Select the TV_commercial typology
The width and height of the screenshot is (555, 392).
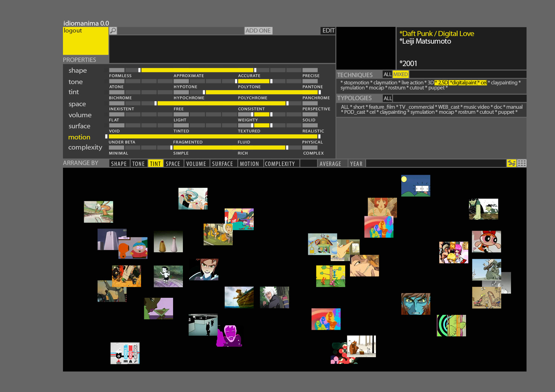click(416, 107)
